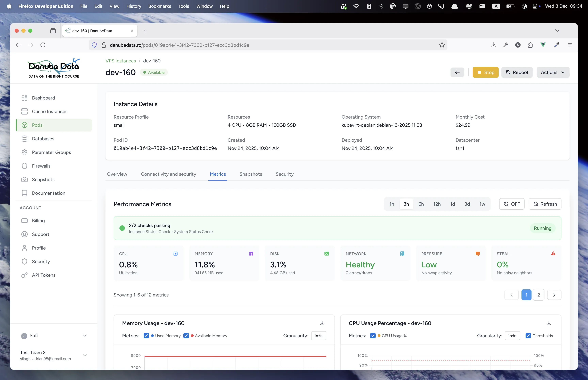
Task: Open Databases from the sidebar
Action: click(43, 139)
